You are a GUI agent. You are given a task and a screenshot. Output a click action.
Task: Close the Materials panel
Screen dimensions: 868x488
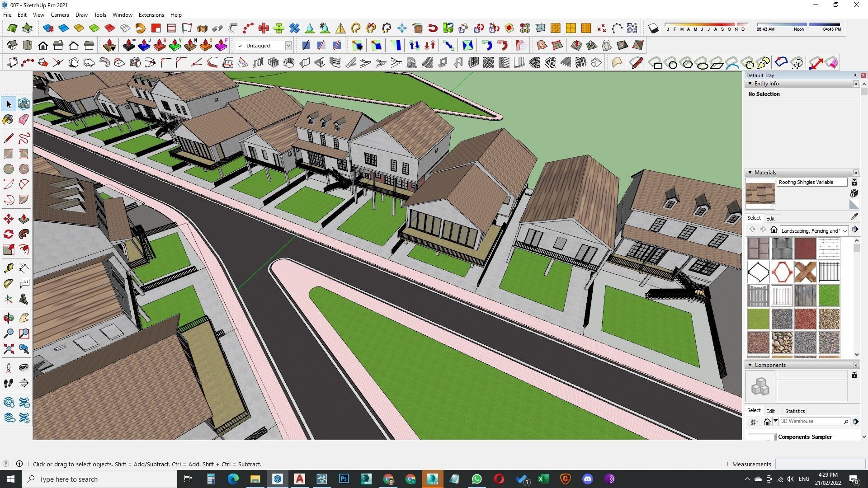[x=856, y=173]
